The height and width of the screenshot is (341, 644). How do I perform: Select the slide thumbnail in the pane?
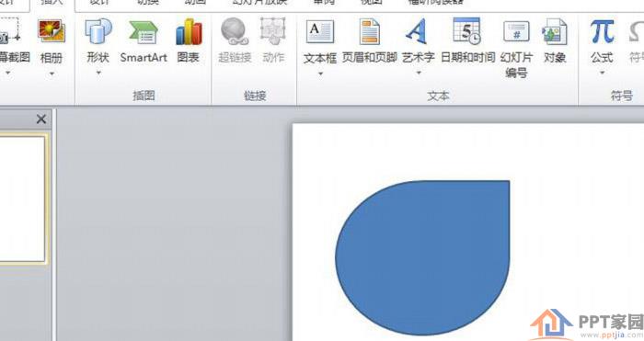pyautogui.click(x=23, y=199)
